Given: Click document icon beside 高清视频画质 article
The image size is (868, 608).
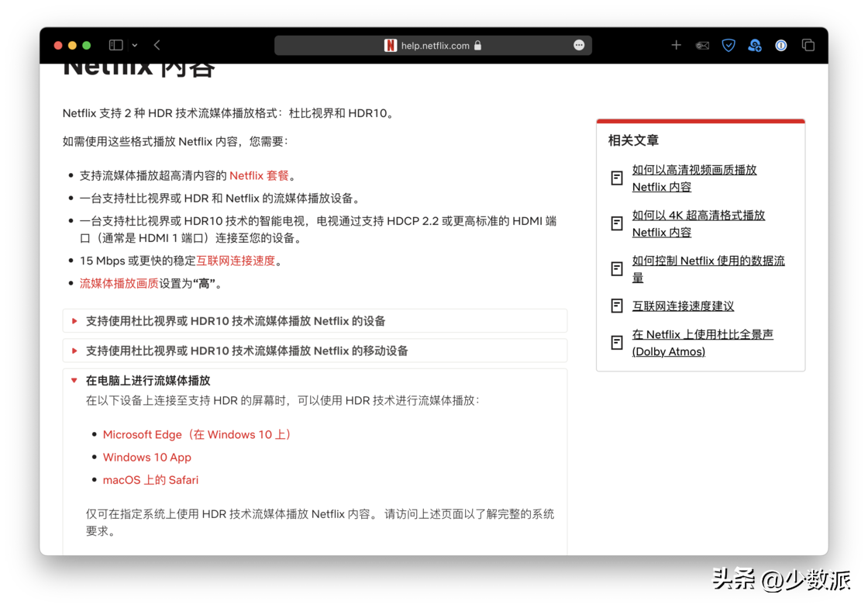Looking at the screenshot, I should tap(617, 178).
